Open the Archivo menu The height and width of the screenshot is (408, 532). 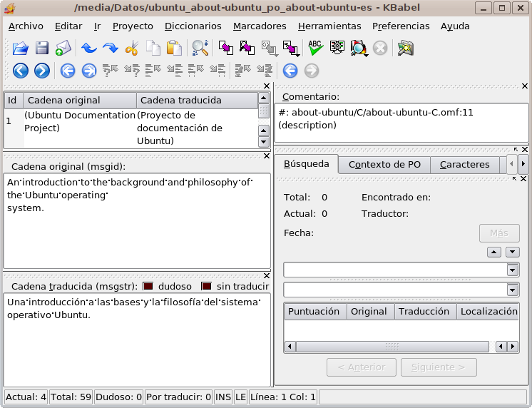(26, 26)
